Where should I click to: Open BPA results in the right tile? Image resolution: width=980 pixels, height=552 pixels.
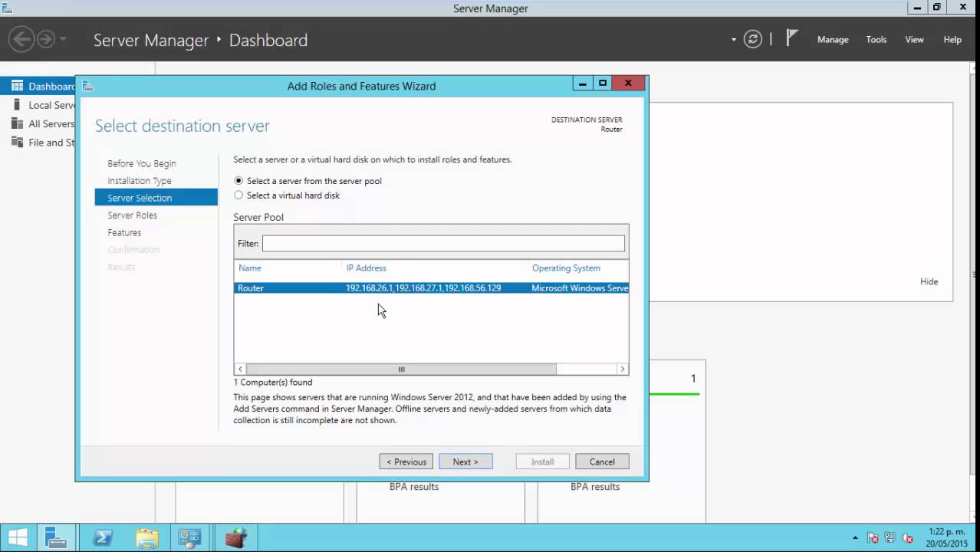(x=595, y=487)
